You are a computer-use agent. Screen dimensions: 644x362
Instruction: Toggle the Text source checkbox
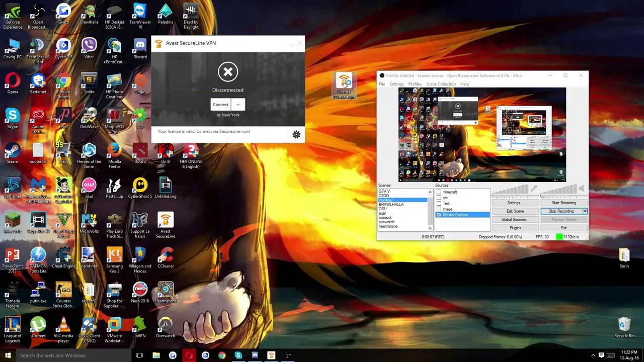[x=439, y=203]
